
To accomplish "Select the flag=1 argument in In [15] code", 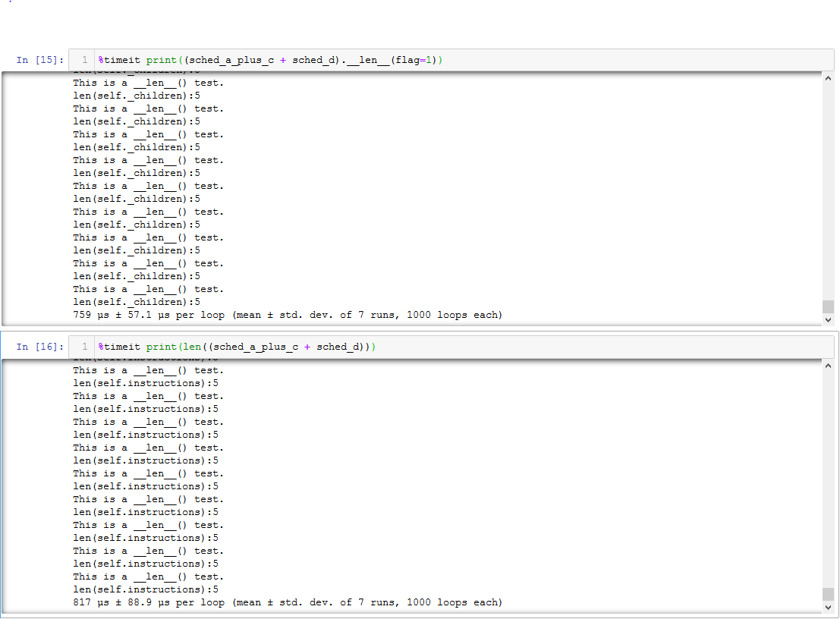I will 415,59.
